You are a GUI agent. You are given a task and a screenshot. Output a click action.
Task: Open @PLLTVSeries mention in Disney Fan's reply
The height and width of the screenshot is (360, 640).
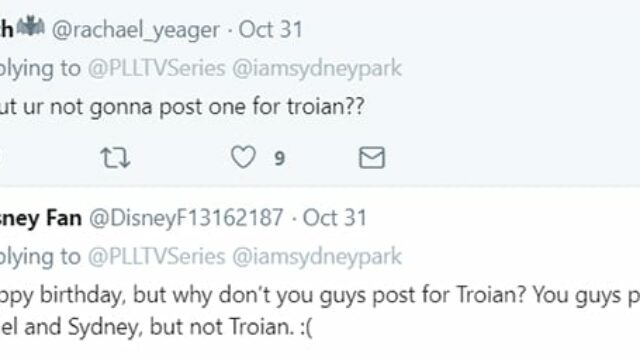tap(157, 257)
